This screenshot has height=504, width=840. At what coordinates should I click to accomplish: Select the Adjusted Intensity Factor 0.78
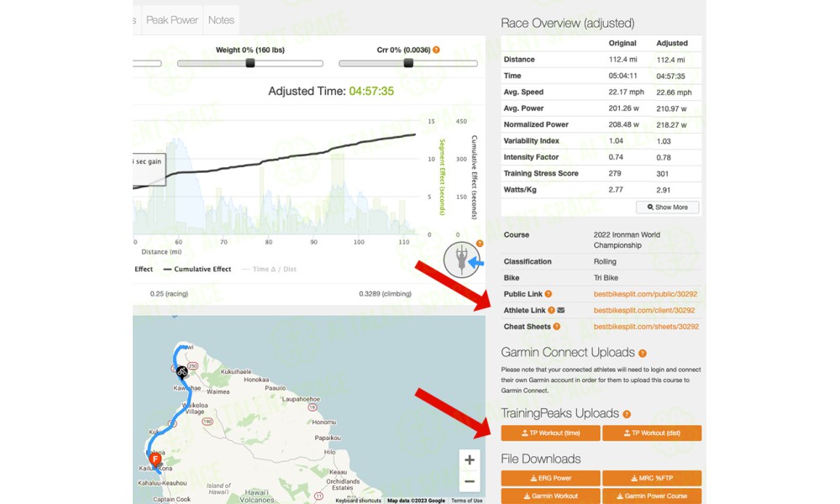(664, 157)
